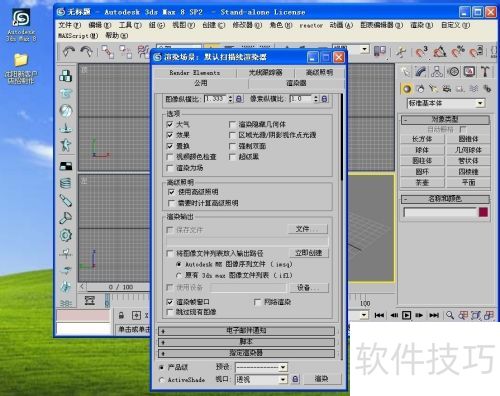Open the 编辑 (Edit) menu
Viewport: 500px width, 396px height.
coord(99,25)
